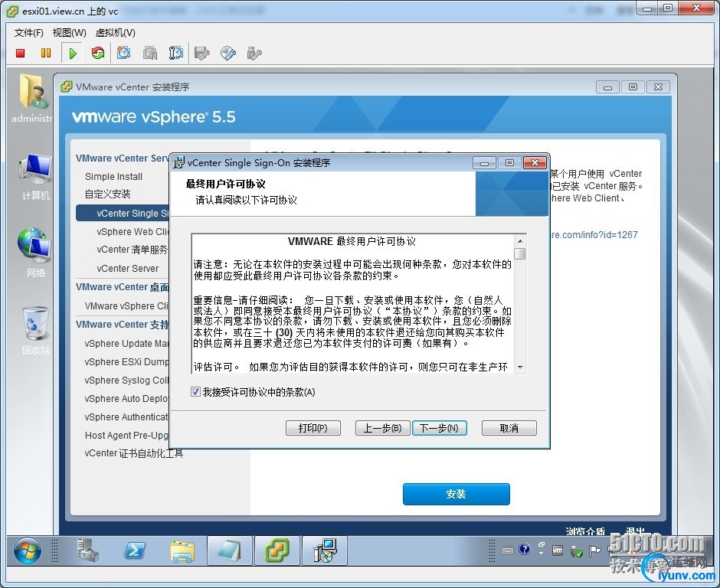720x588 pixels.
Task: Click the license text scrollbar up arrow
Action: [x=520, y=241]
